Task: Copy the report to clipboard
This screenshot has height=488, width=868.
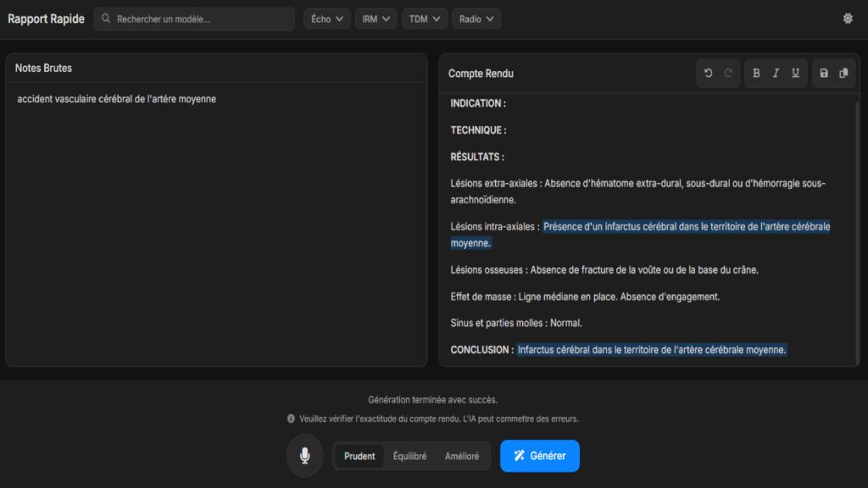Action: click(x=843, y=74)
